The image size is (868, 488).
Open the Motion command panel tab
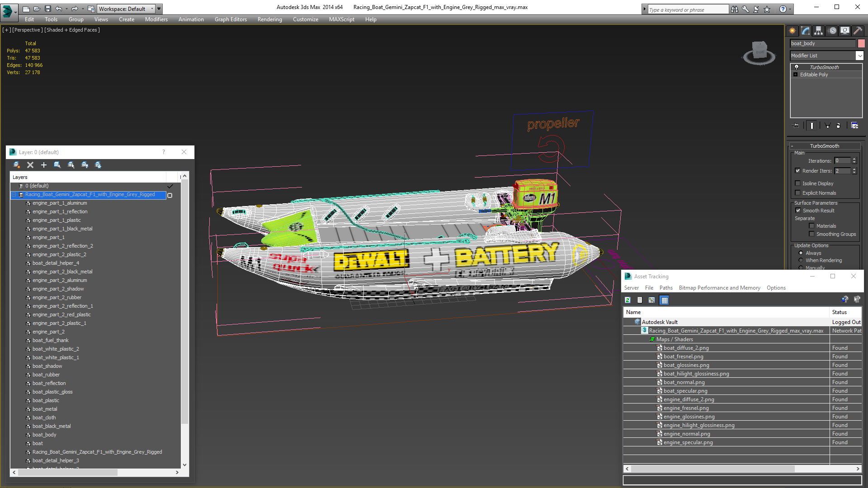click(x=832, y=31)
